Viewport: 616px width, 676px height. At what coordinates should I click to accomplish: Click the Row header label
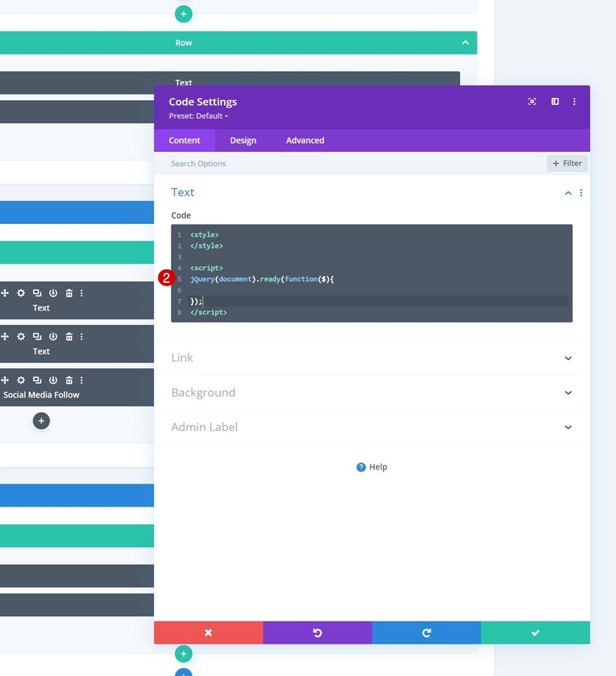[x=183, y=43]
